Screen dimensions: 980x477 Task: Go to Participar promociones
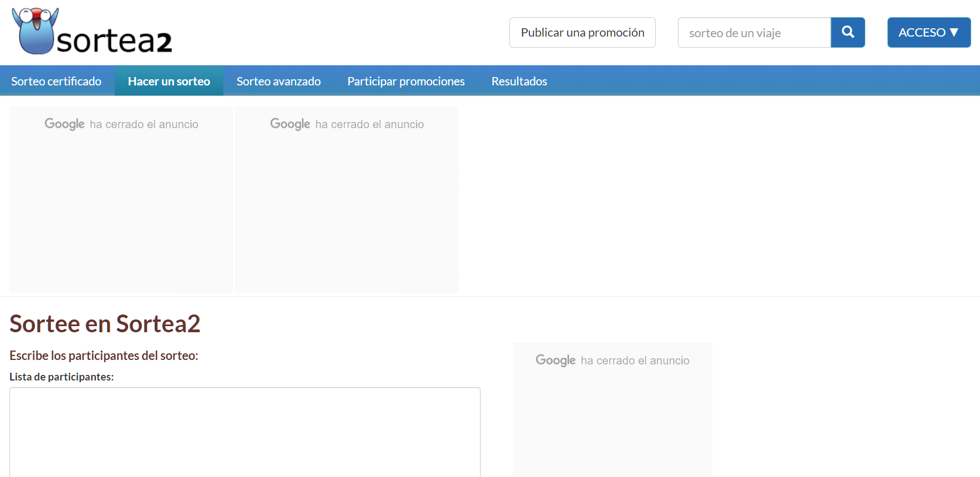406,81
